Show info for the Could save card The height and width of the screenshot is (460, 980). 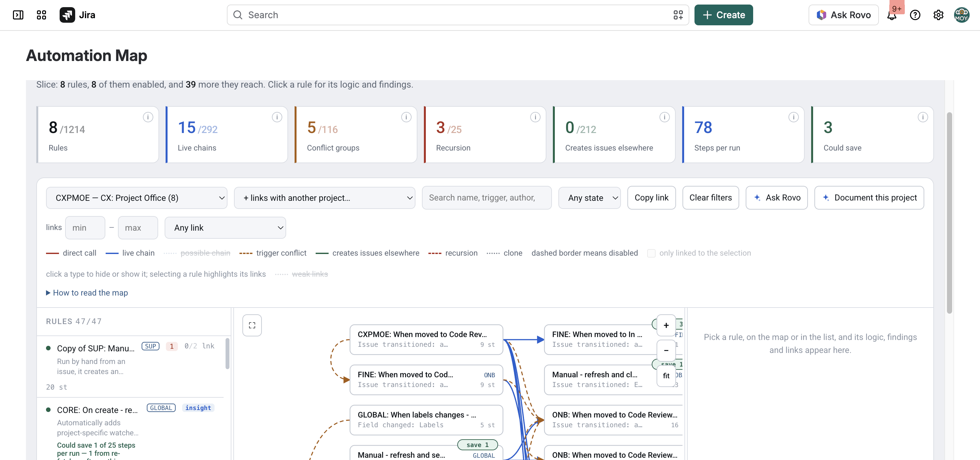click(x=923, y=117)
